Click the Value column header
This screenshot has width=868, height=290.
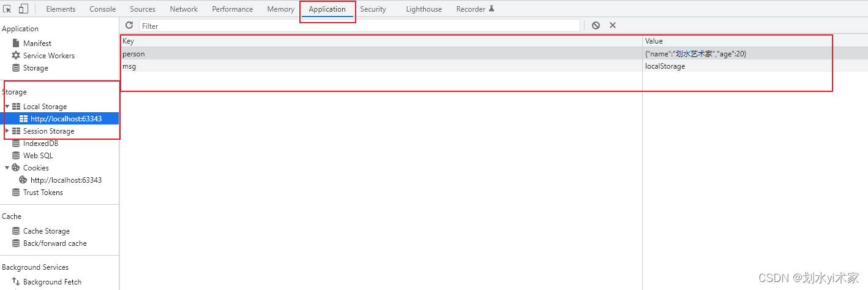point(755,41)
